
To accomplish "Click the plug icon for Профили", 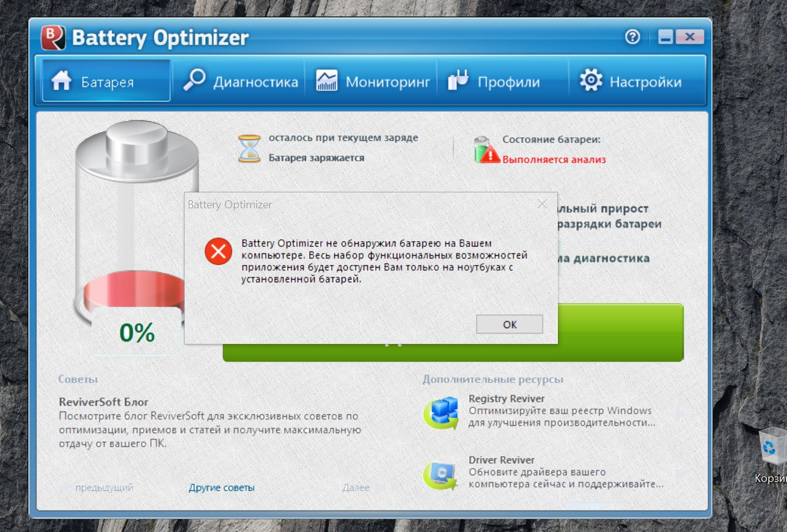I will (458, 81).
